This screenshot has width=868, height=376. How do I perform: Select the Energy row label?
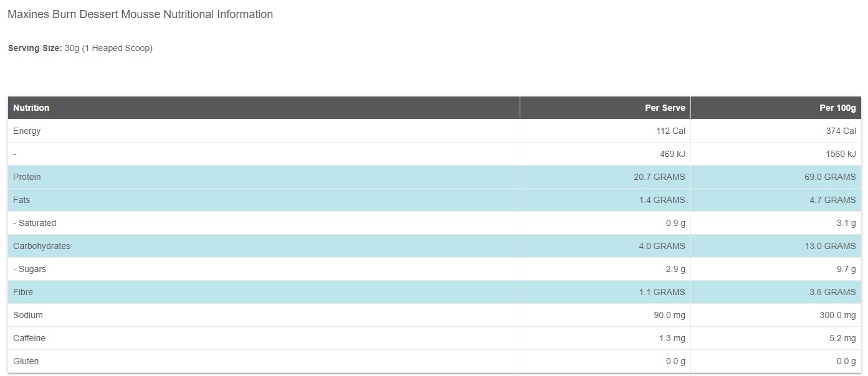(x=27, y=131)
